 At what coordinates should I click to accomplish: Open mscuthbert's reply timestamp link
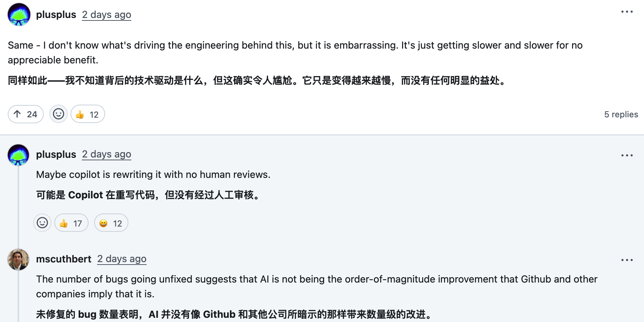coord(122,259)
